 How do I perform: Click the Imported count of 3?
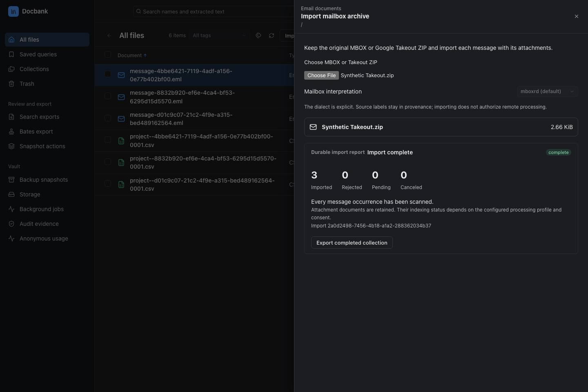[314, 175]
